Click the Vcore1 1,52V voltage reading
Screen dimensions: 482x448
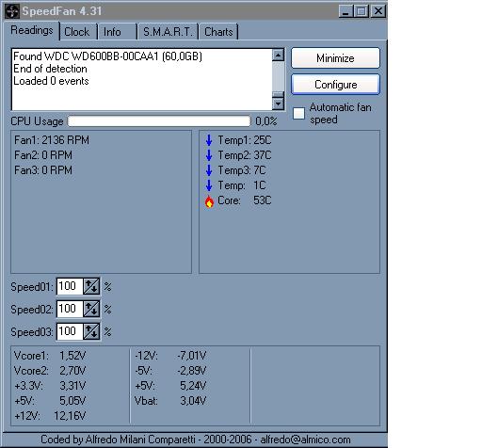click(50, 356)
